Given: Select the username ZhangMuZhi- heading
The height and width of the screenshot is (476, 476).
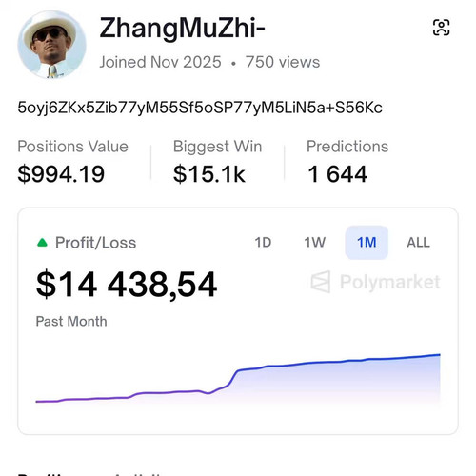Looking at the screenshot, I should 183,29.
